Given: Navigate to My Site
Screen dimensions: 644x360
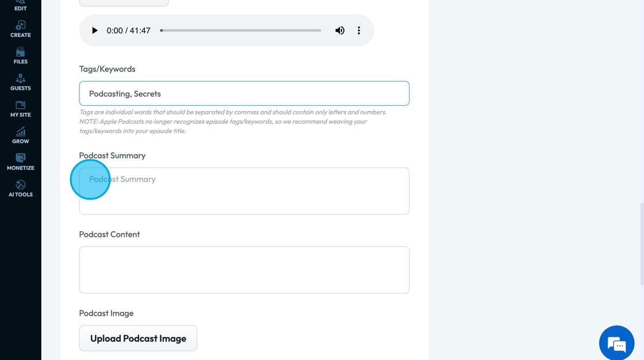Looking at the screenshot, I should pos(21,109).
